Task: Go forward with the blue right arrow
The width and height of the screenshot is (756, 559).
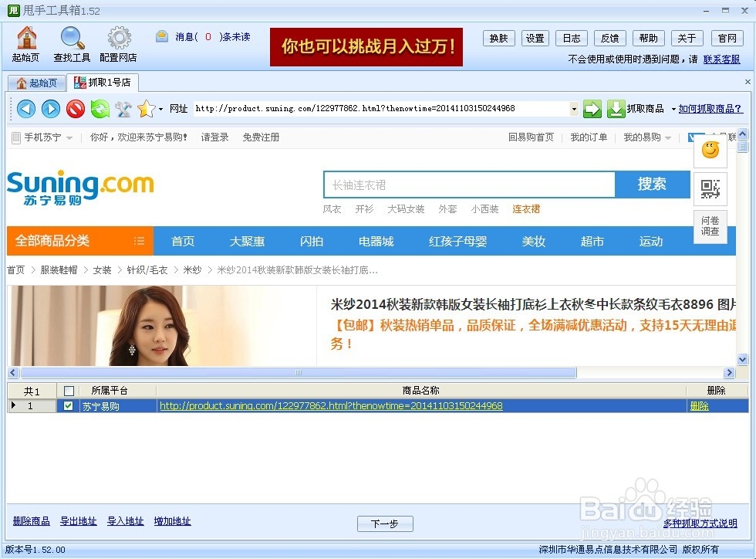Action: [x=51, y=109]
